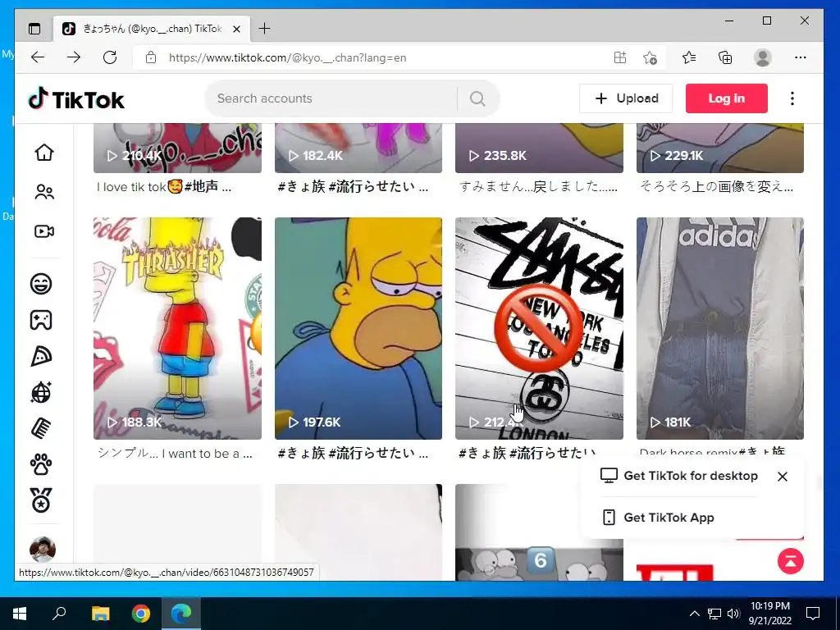Click the network tray icon
The height and width of the screenshot is (630, 840).
pos(714,614)
